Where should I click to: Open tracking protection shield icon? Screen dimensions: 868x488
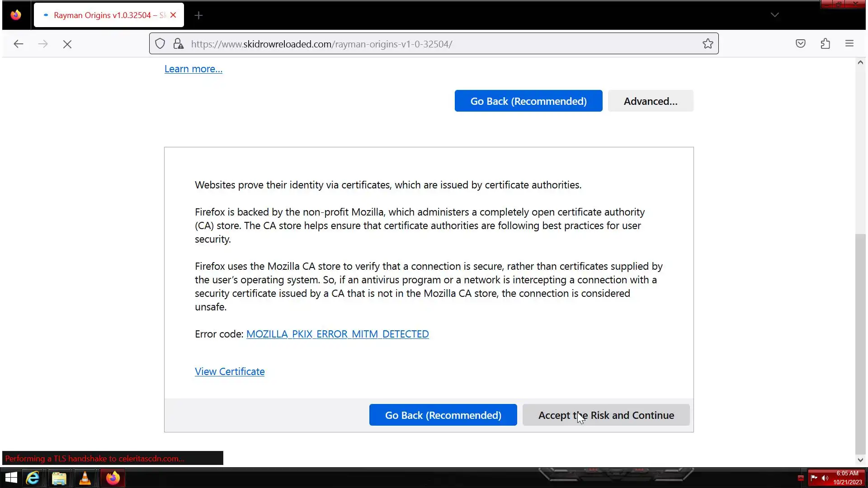pos(160,44)
